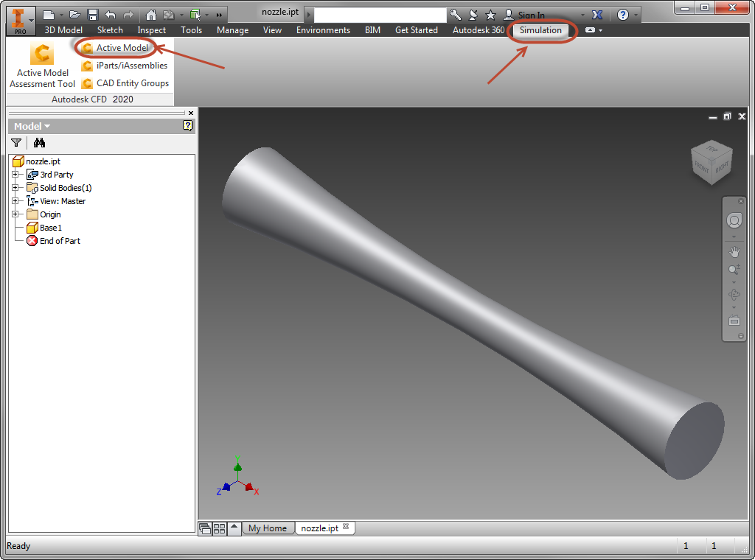
Task: Switch to the View tab
Action: point(272,29)
